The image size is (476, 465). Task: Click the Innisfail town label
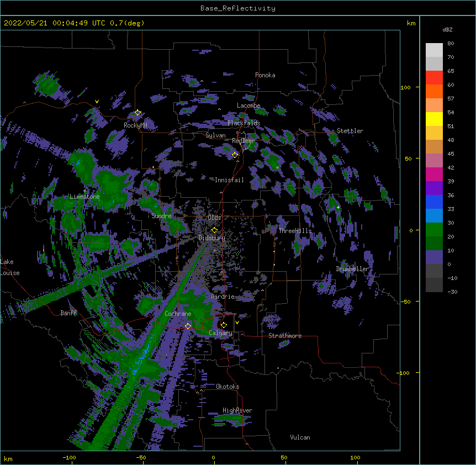(229, 180)
